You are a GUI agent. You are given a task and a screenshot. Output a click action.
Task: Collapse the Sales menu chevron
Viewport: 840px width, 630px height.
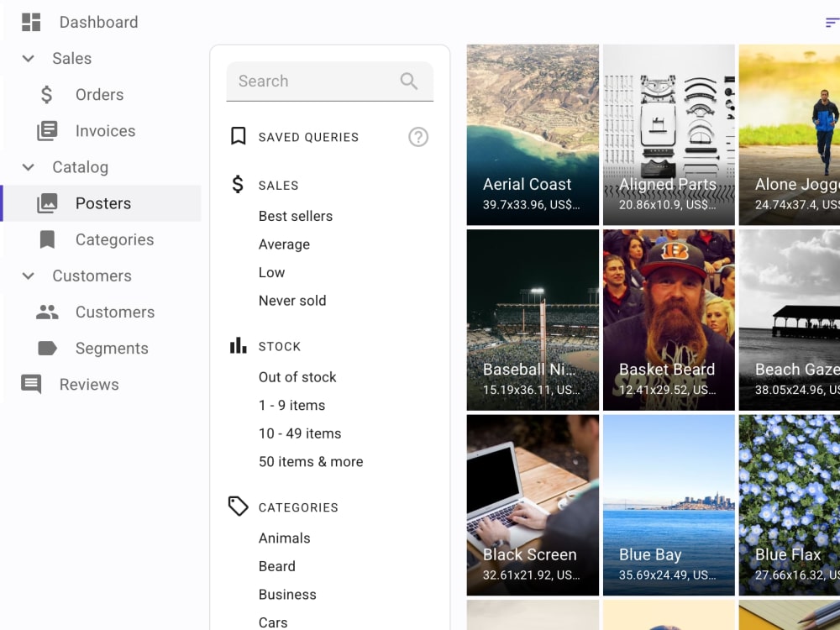click(x=29, y=59)
